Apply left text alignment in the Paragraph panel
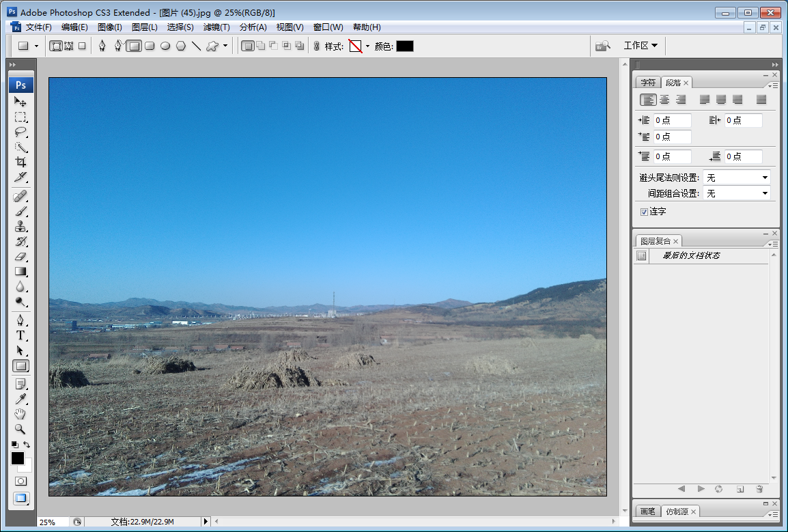Image resolution: width=788 pixels, height=532 pixels. click(647, 99)
